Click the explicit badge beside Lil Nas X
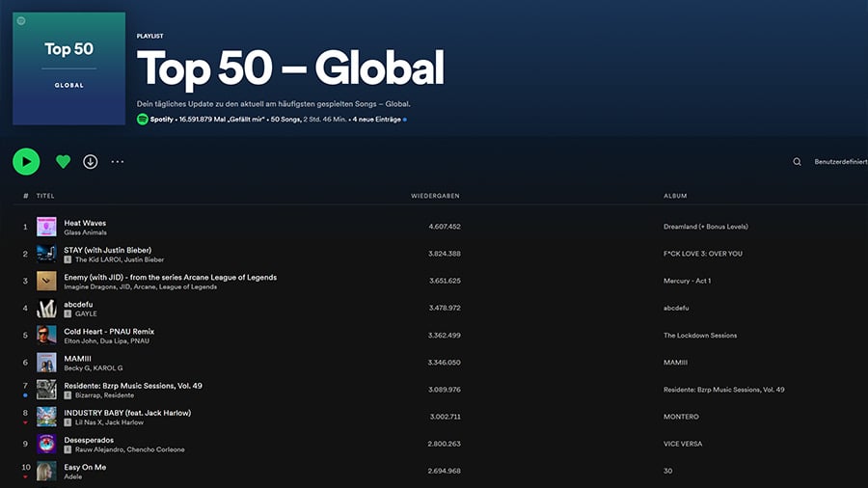 [x=68, y=422]
